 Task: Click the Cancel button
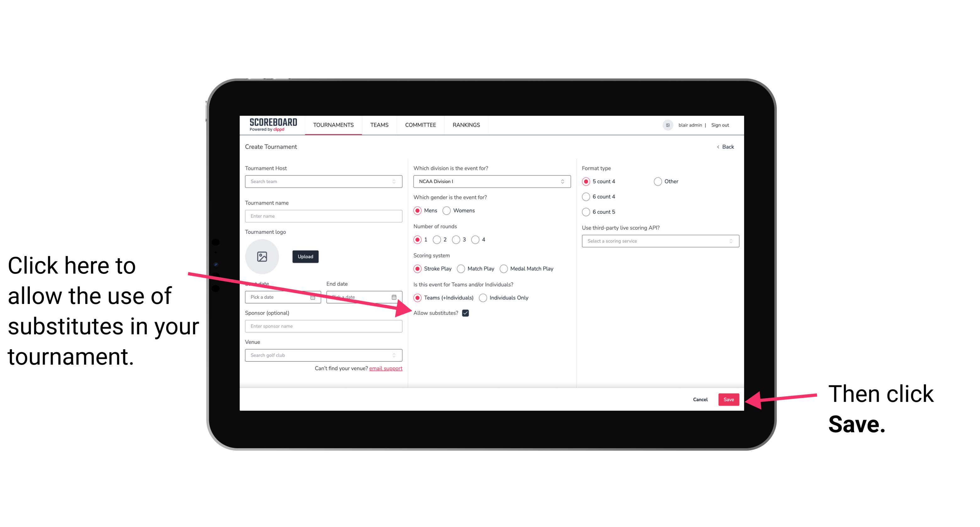point(701,399)
